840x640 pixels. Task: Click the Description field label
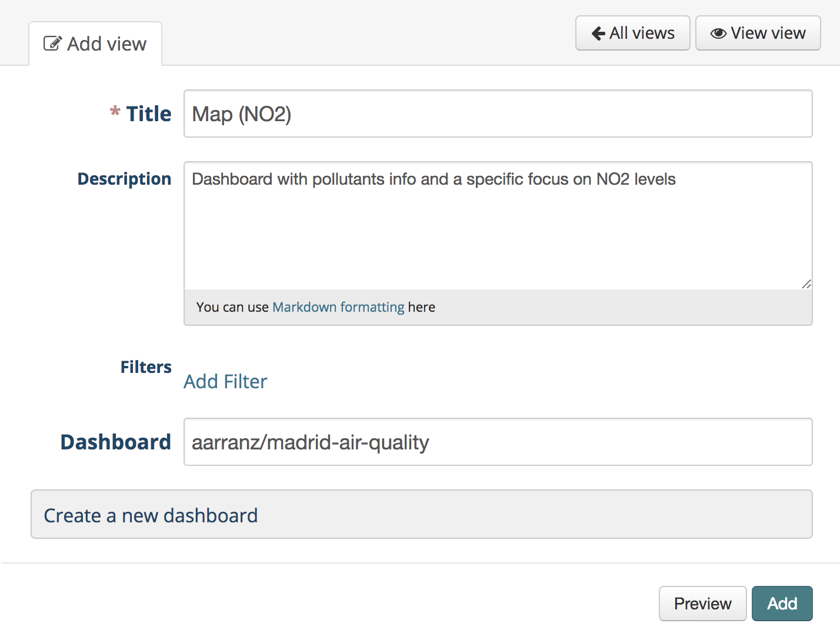point(124,179)
